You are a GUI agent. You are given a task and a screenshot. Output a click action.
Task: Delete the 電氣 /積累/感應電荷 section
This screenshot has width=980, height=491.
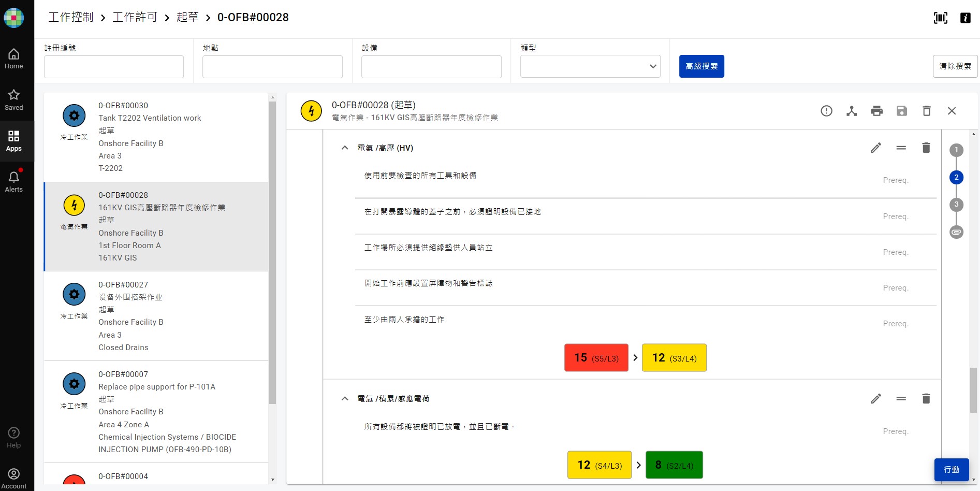(x=926, y=399)
